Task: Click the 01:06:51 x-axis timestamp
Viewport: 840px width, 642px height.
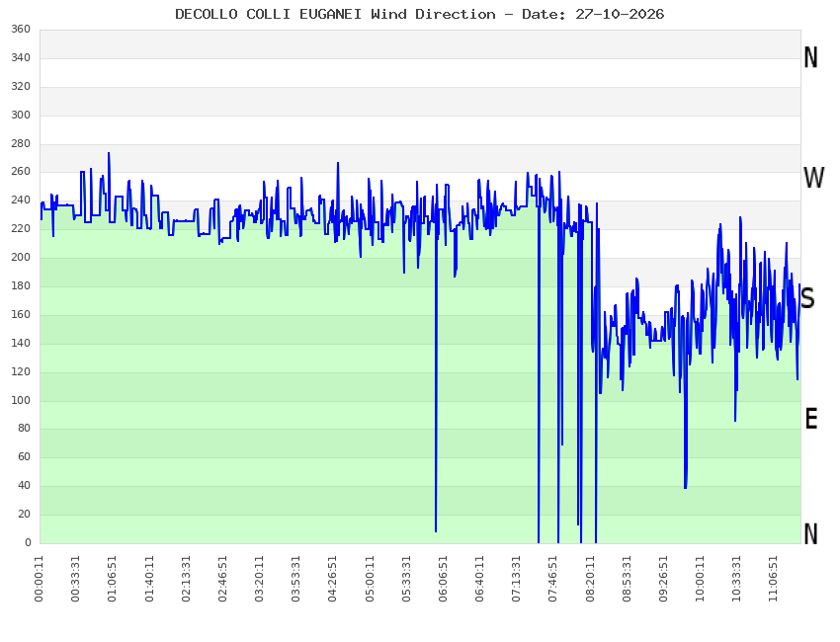Action: (x=112, y=579)
